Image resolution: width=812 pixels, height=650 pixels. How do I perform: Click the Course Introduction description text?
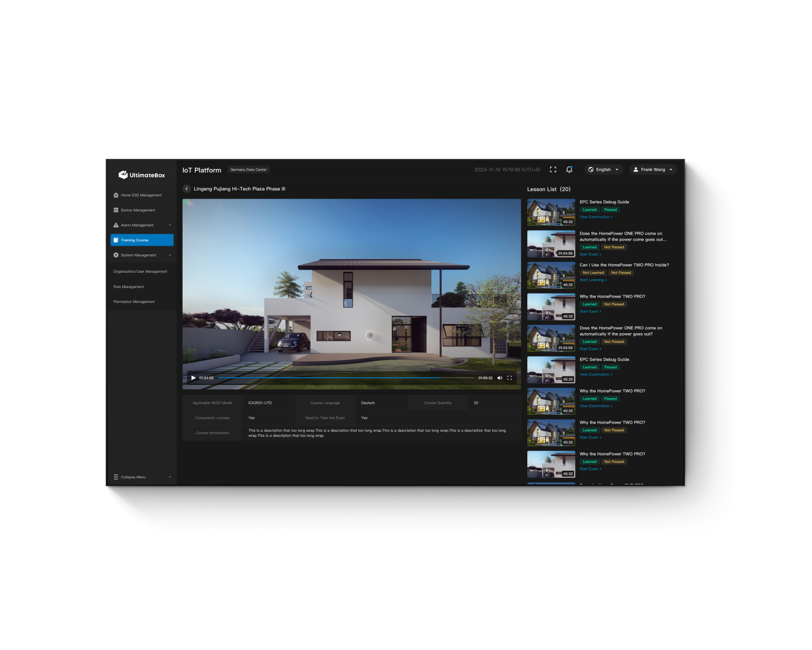(x=377, y=433)
